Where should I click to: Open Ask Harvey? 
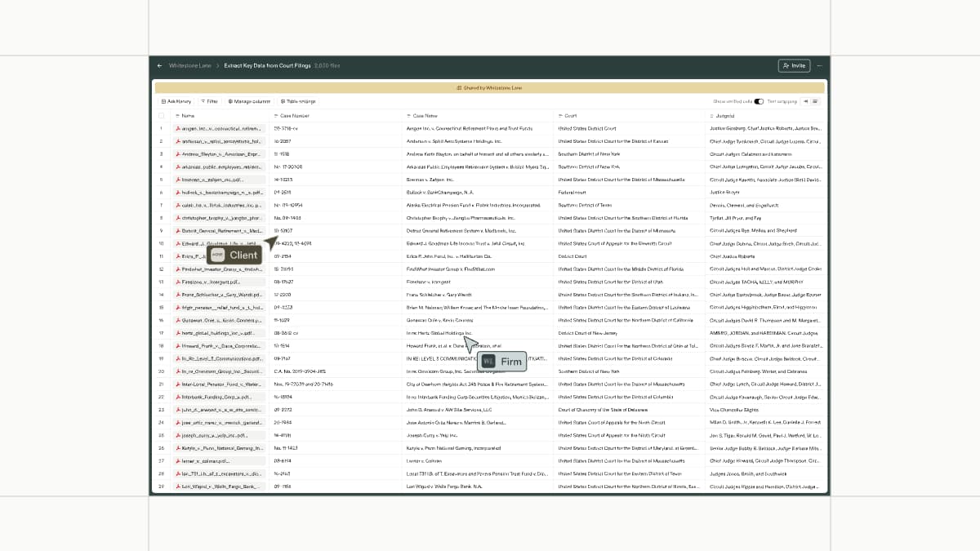[x=176, y=101]
